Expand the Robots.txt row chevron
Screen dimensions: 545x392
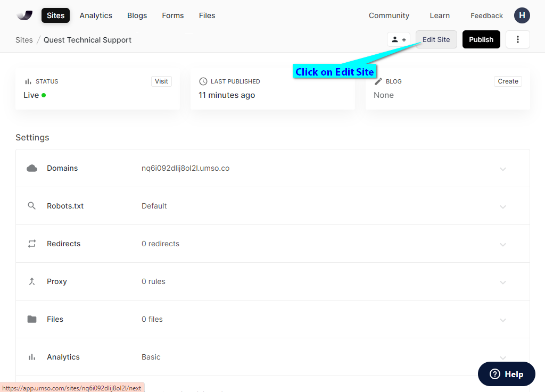coord(502,207)
